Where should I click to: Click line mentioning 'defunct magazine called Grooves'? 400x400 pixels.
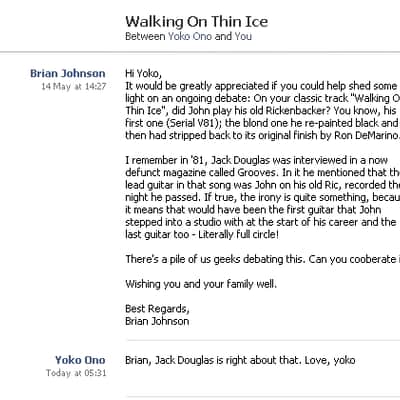click(x=262, y=173)
